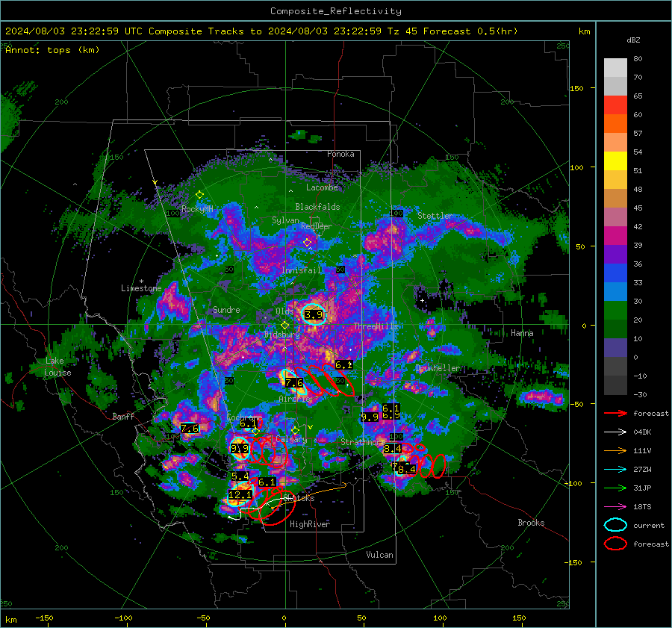Click the Stettler city label

click(435, 216)
